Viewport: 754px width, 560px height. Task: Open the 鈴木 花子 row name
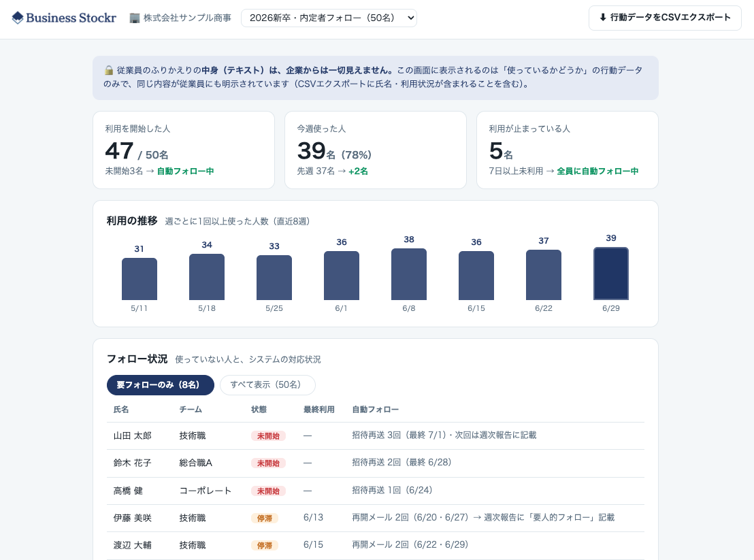pyautogui.click(x=132, y=463)
